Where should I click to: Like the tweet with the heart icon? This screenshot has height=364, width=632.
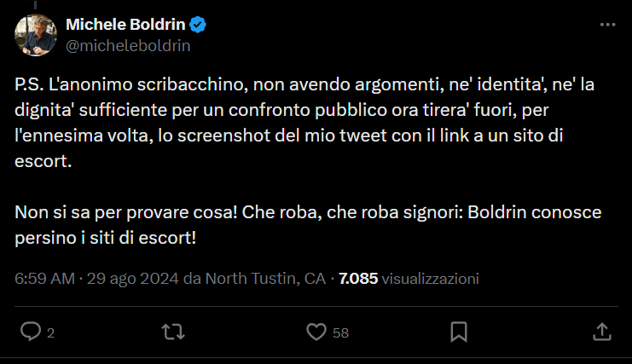316,332
